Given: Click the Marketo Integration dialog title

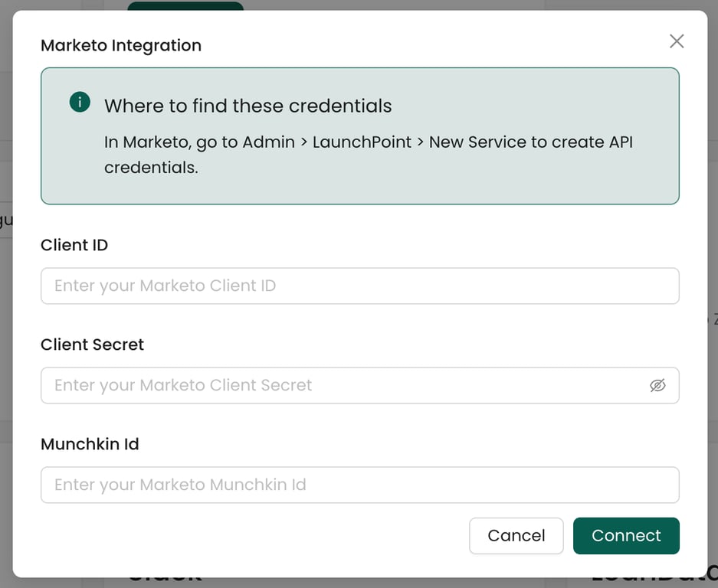Looking at the screenshot, I should tap(121, 45).
